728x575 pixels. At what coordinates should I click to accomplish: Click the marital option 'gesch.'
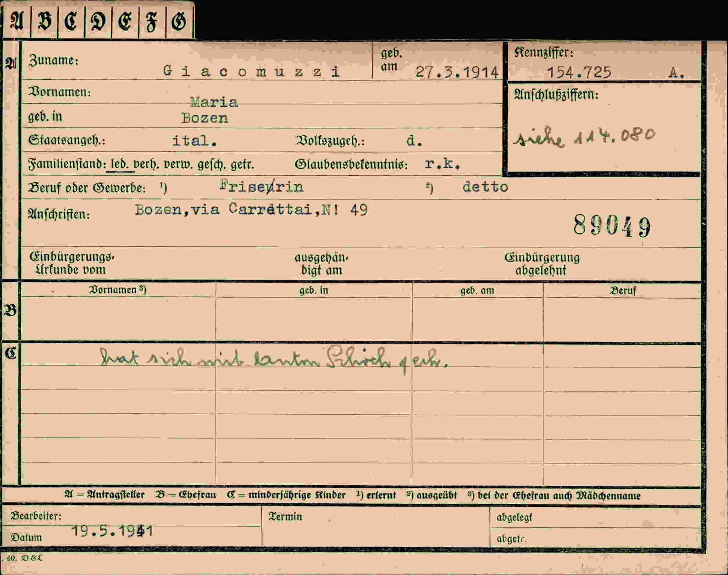tap(212, 165)
